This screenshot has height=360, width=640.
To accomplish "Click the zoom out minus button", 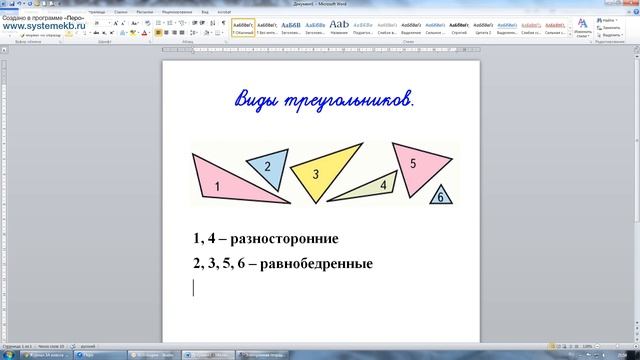I will click(x=597, y=346).
